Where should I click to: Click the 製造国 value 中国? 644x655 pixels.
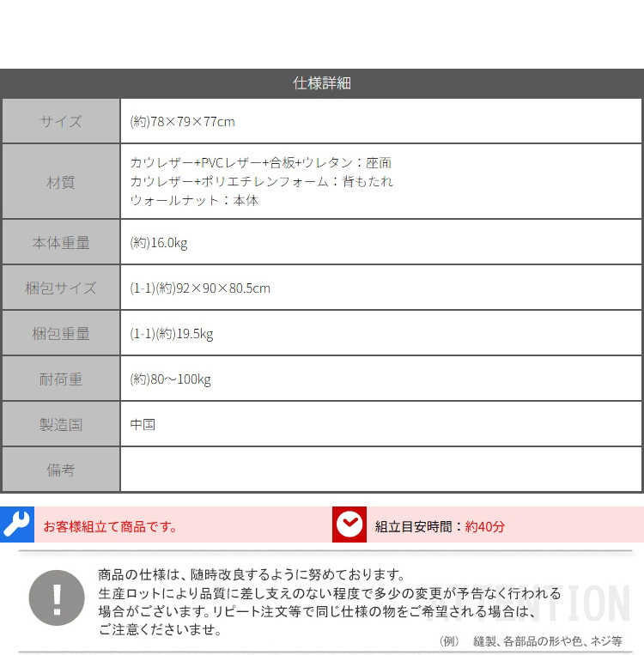(143, 424)
